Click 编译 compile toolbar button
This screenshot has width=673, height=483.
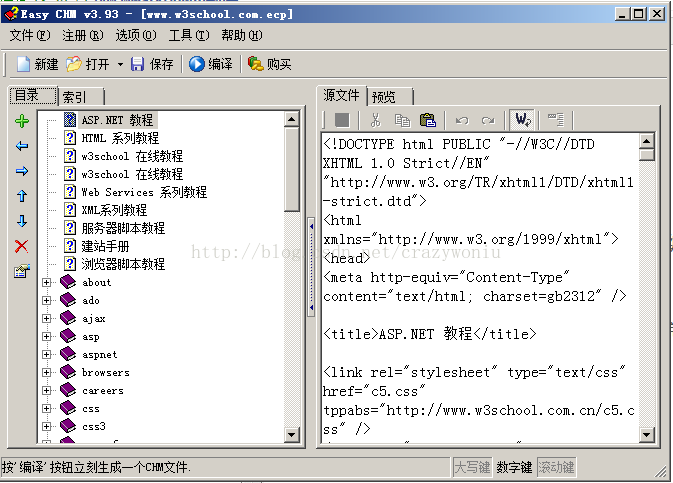[211, 64]
